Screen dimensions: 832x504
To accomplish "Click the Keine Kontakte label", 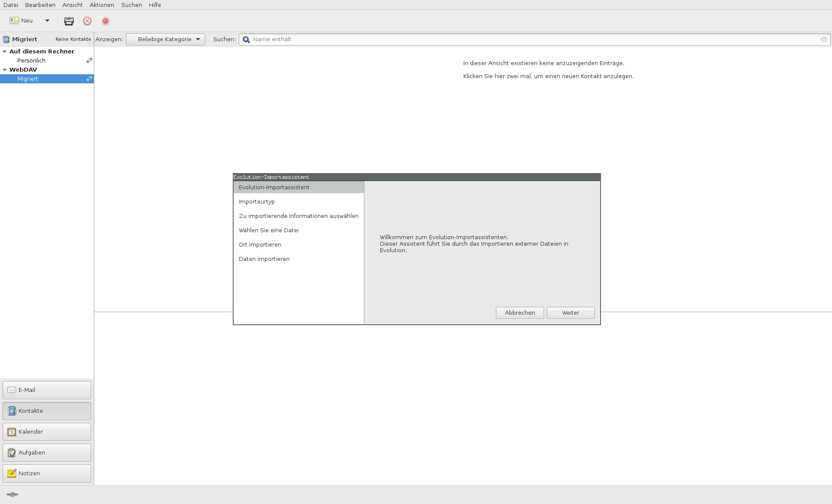I will [x=73, y=39].
